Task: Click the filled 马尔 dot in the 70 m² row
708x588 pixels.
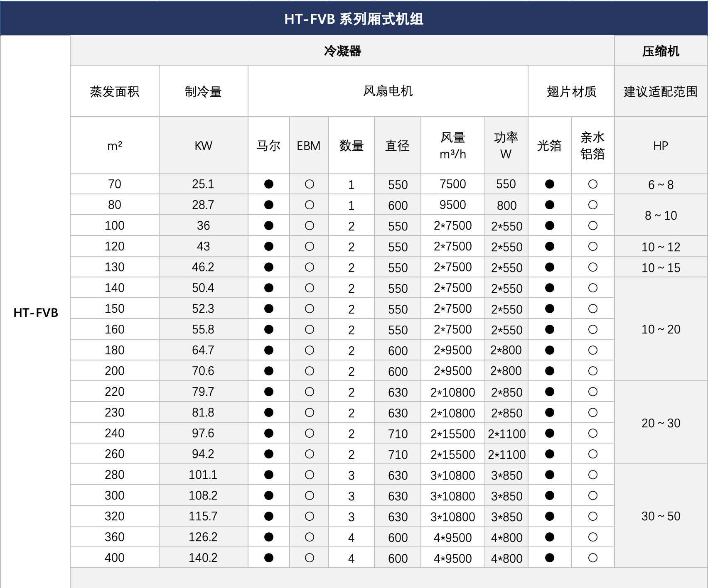Action: [269, 184]
